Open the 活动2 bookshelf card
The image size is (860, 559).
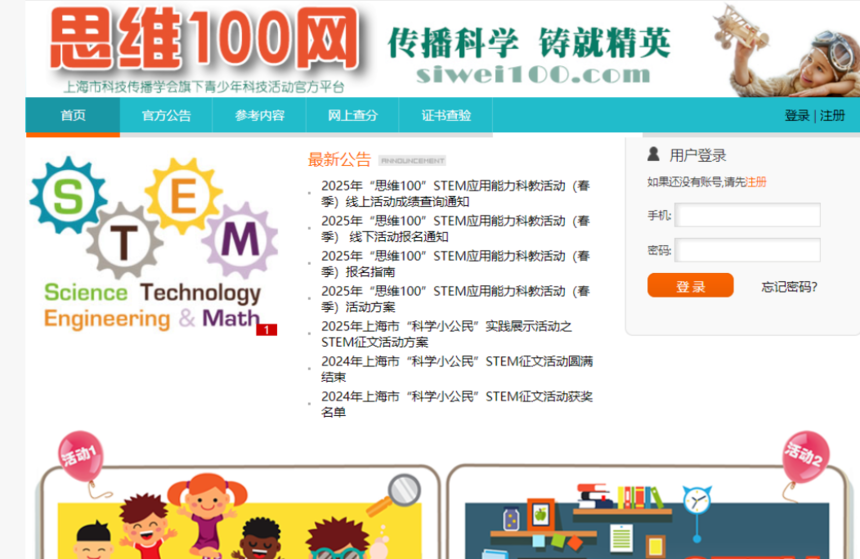(648, 513)
